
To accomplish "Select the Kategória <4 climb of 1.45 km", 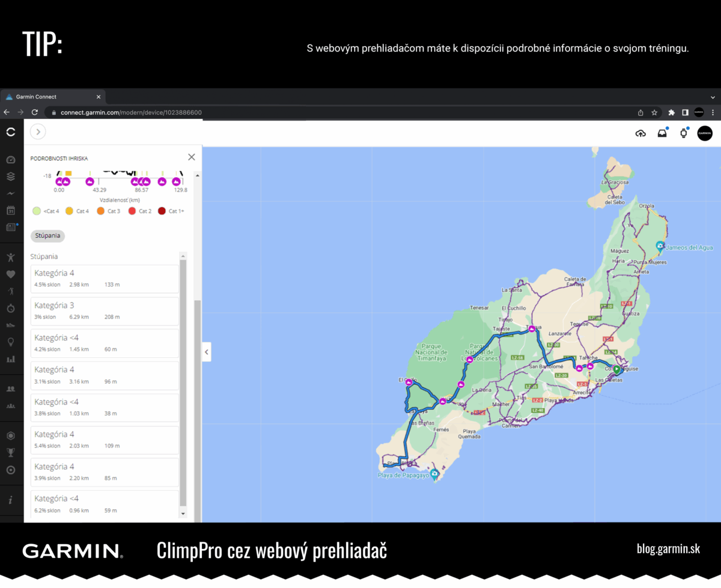I will 105,343.
